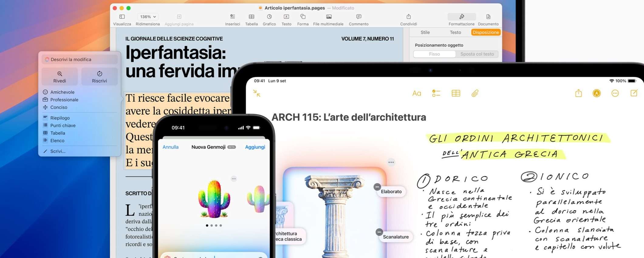Open the Visualizza view options menu

tap(122, 17)
